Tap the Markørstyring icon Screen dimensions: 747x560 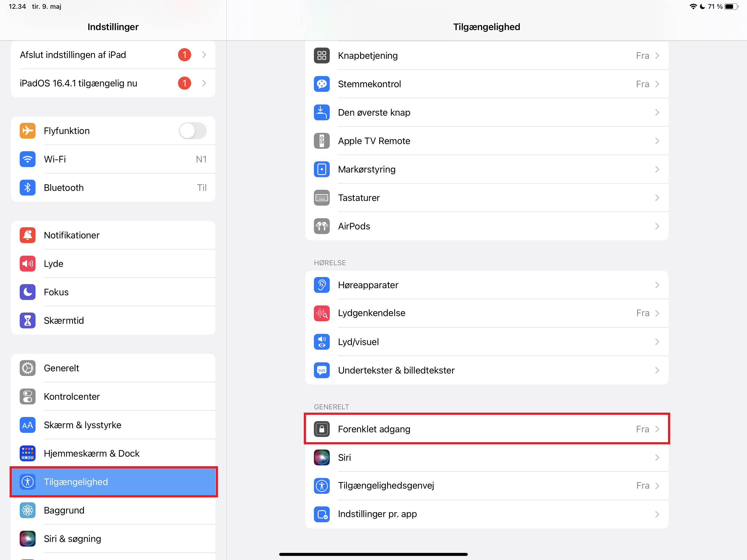click(x=322, y=169)
